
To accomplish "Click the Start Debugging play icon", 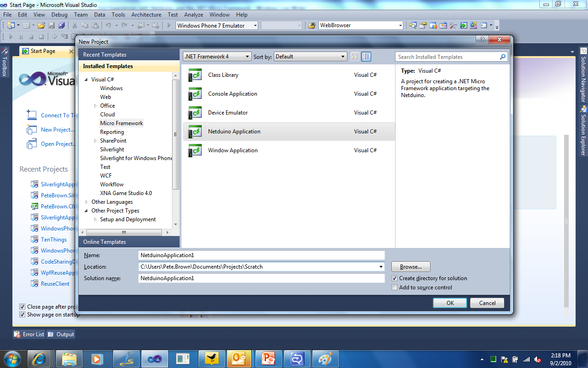I will click(169, 25).
